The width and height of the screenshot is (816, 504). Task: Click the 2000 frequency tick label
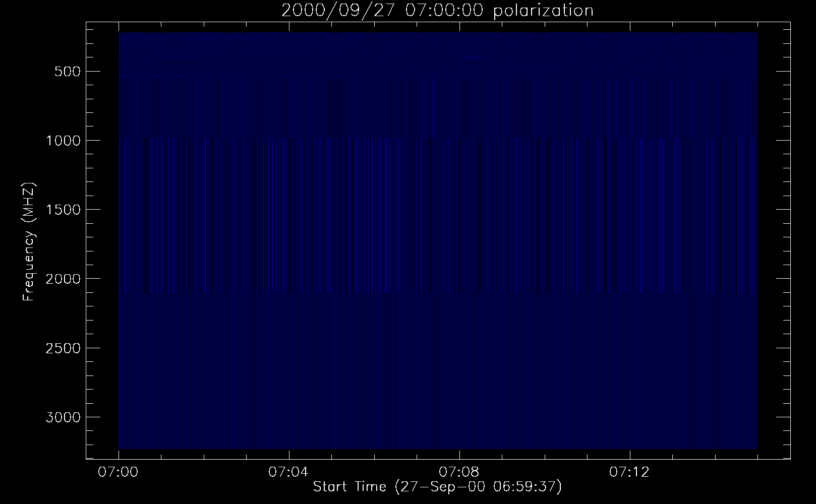[x=63, y=279]
